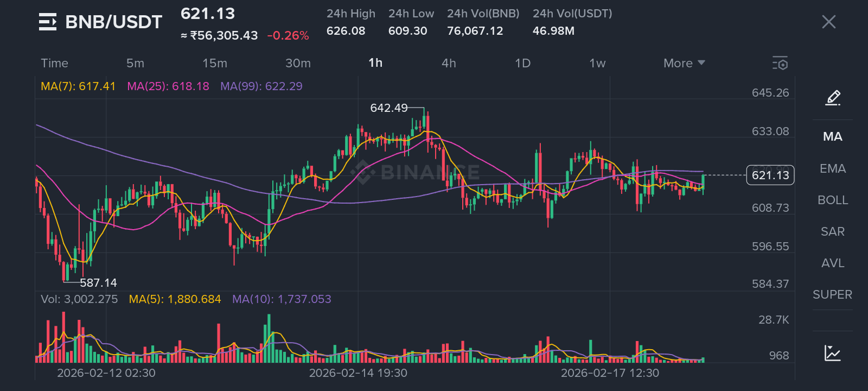Switch to the 4h interval
Viewport: 868px width, 391px height.
[x=449, y=63]
